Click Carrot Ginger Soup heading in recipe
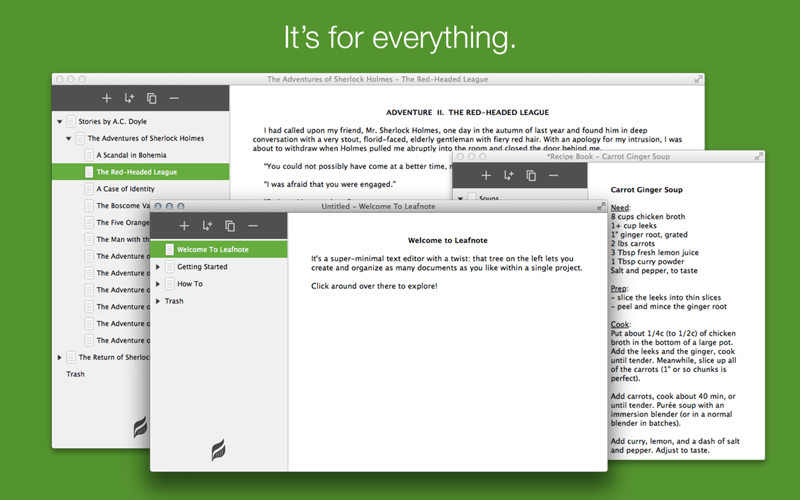Screen dimensions: 800x500 [646, 190]
